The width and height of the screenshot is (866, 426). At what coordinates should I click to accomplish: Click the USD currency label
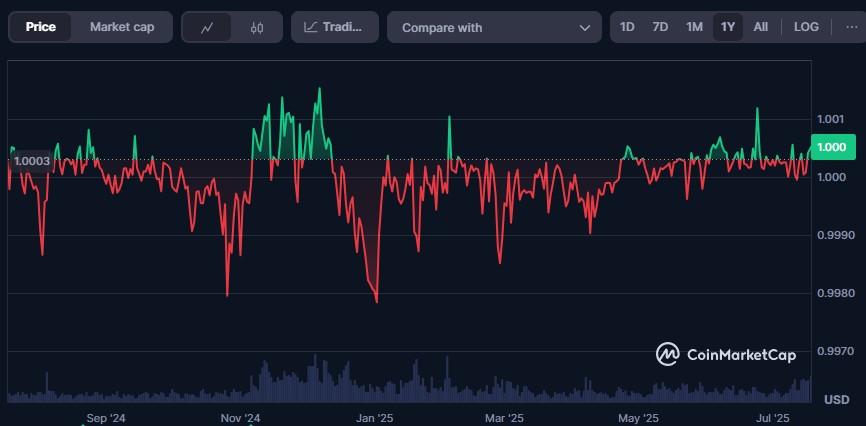tap(836, 400)
